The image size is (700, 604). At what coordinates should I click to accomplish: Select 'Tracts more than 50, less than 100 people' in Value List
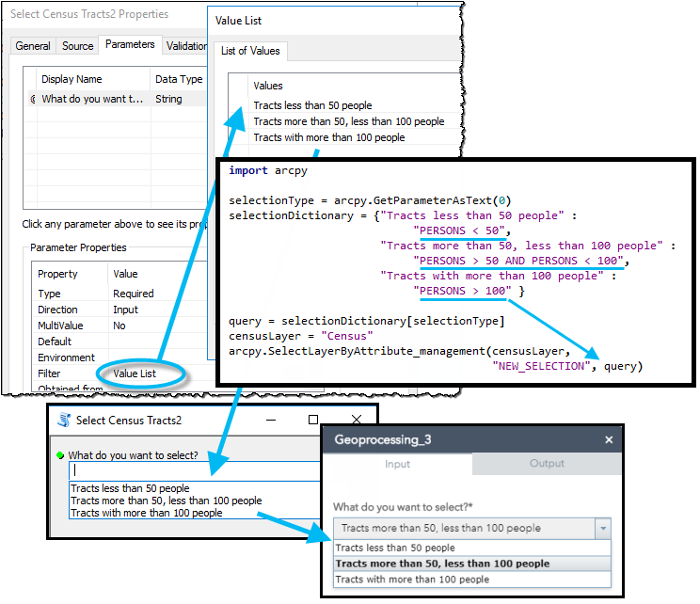point(349,121)
